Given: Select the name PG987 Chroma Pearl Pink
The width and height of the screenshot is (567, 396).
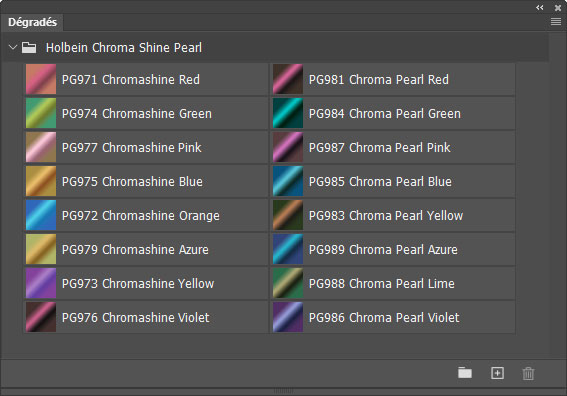Looking at the screenshot, I should [x=380, y=148].
